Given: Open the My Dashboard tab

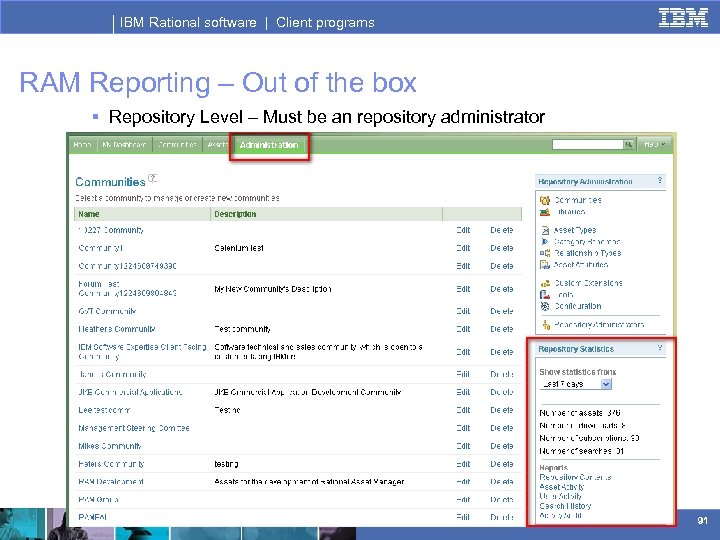Looking at the screenshot, I should (x=124, y=145).
